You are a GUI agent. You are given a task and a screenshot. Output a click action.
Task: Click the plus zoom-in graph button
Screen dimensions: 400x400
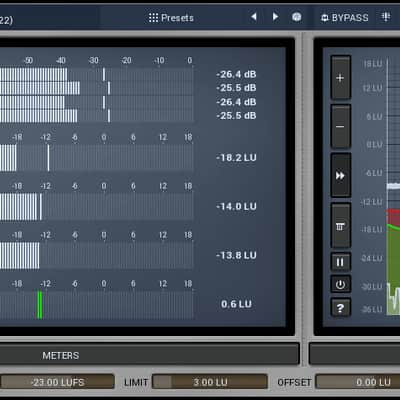(x=340, y=78)
